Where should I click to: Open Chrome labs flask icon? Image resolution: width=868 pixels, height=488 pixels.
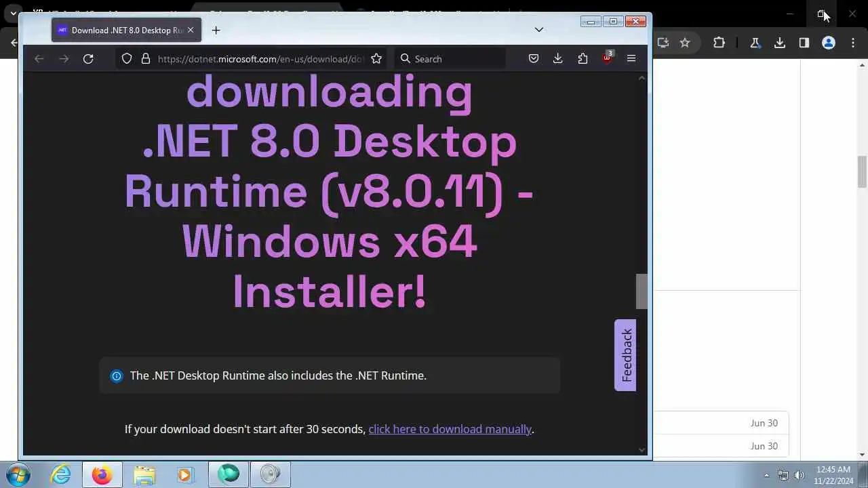coord(755,43)
